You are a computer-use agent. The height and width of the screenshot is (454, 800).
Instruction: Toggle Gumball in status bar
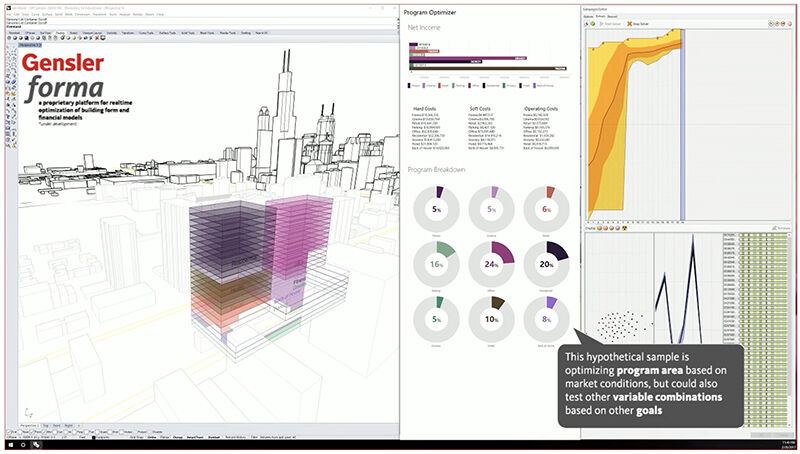(214, 437)
